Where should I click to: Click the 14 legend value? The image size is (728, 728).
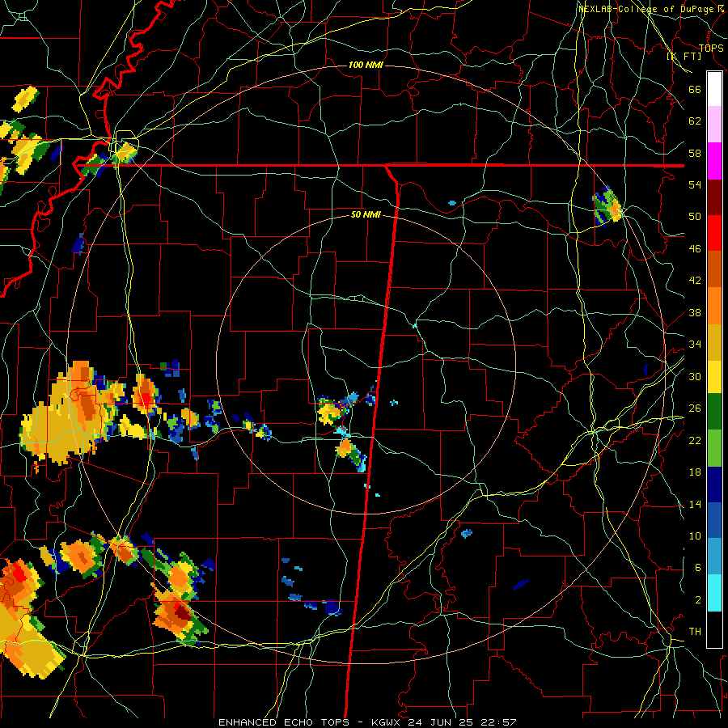695,504
